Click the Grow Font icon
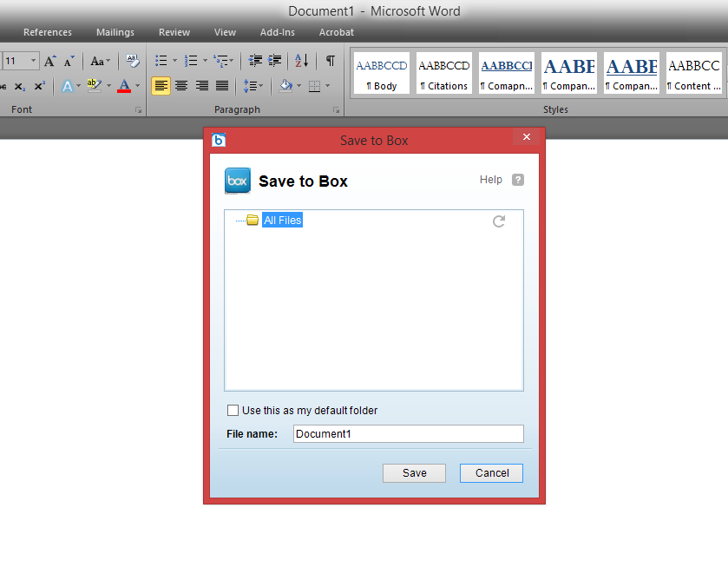Viewport: 728px width, 587px height. 50,61
